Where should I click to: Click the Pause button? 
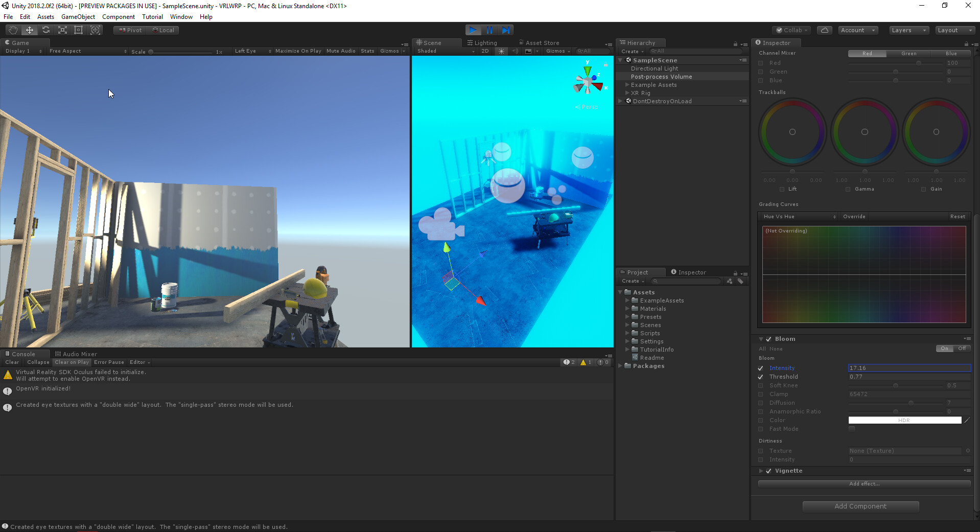pyautogui.click(x=489, y=30)
